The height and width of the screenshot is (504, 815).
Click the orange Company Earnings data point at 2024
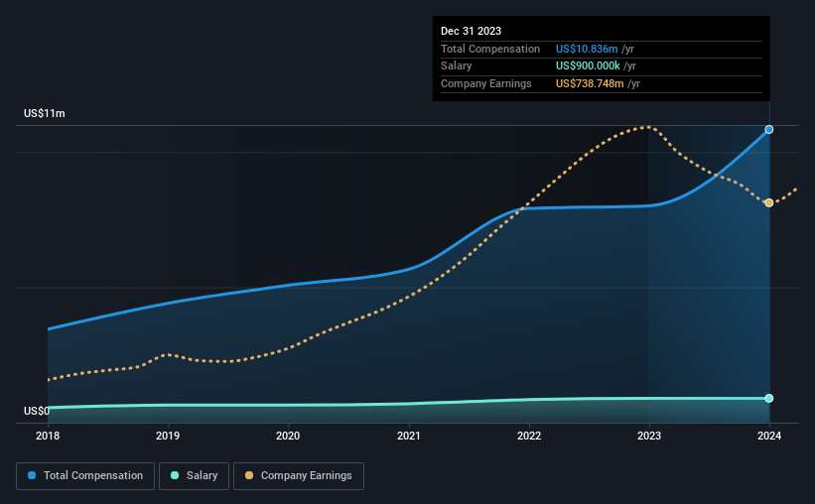[768, 202]
